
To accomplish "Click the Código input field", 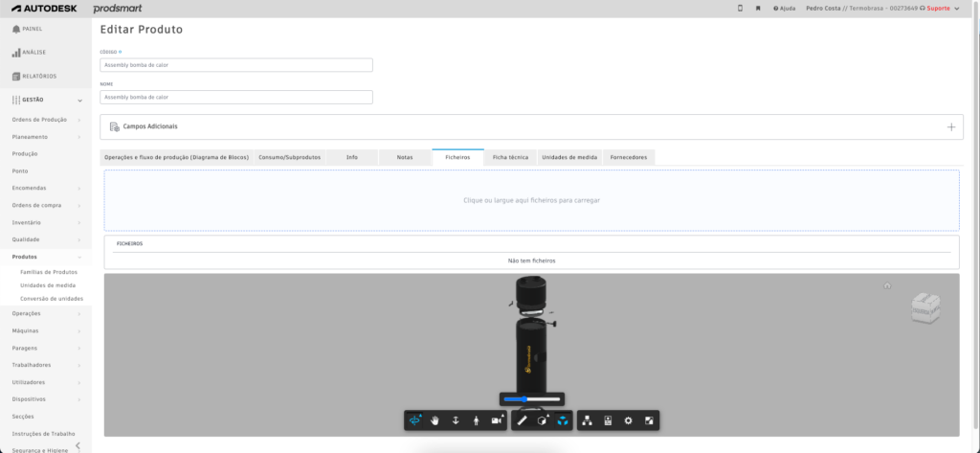I will pyautogui.click(x=236, y=65).
